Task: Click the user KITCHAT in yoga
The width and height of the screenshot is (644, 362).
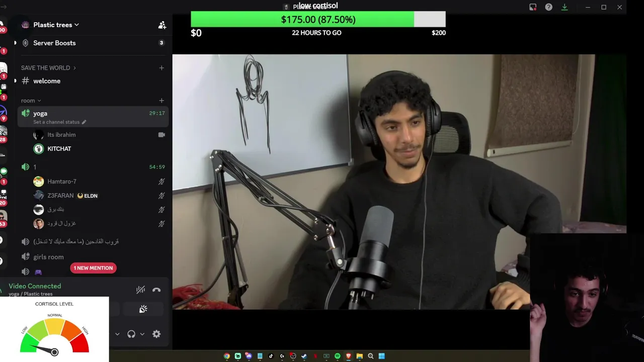Action: pyautogui.click(x=59, y=149)
